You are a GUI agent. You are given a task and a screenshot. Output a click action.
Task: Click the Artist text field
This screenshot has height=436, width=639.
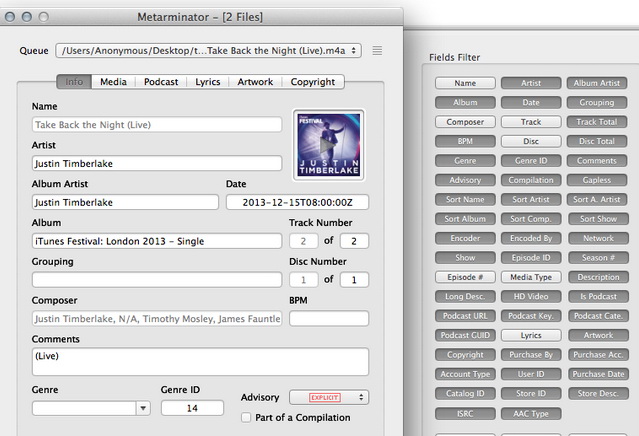click(157, 163)
